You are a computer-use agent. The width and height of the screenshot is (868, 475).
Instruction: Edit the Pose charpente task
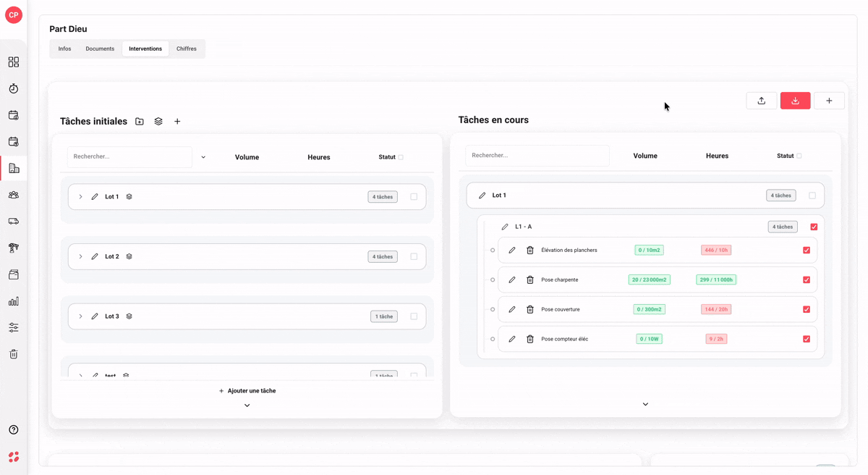click(512, 279)
